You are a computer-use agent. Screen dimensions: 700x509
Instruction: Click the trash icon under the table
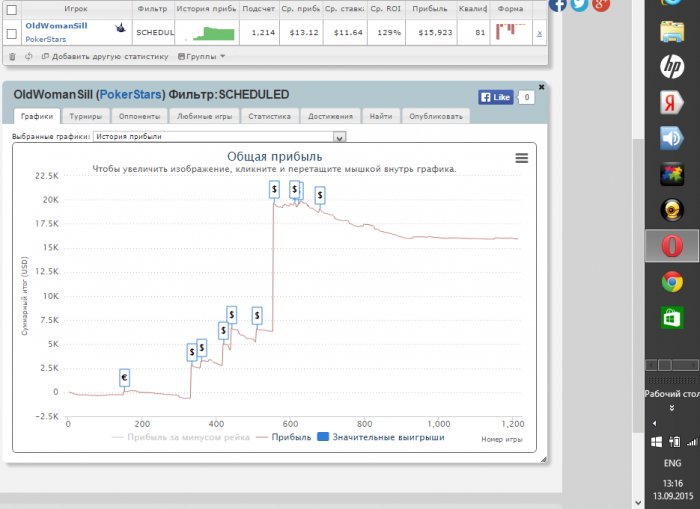pos(12,57)
